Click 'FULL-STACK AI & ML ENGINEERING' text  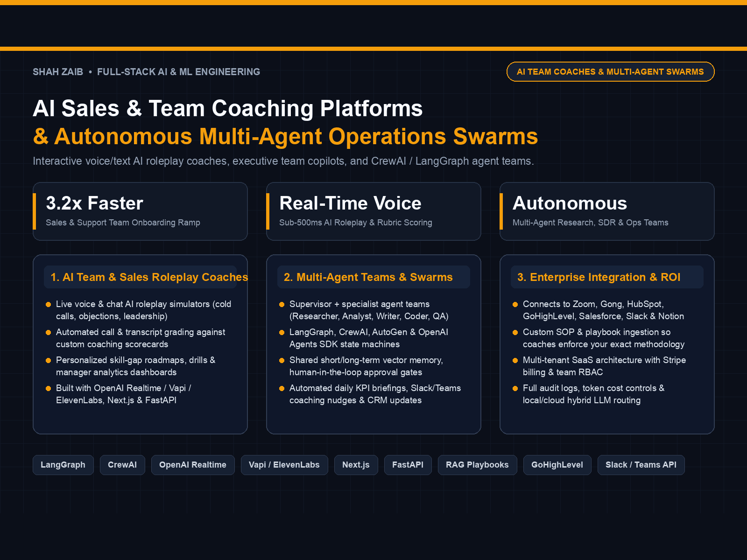tap(178, 72)
